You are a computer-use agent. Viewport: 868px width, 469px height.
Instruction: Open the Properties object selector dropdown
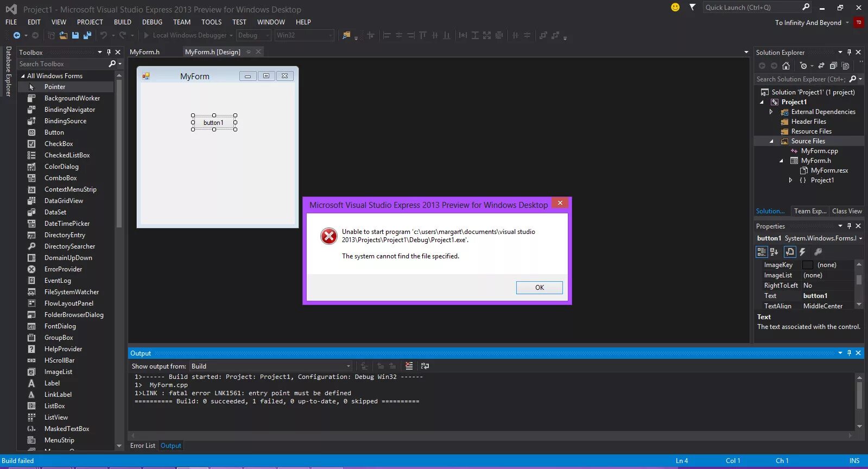click(x=860, y=238)
